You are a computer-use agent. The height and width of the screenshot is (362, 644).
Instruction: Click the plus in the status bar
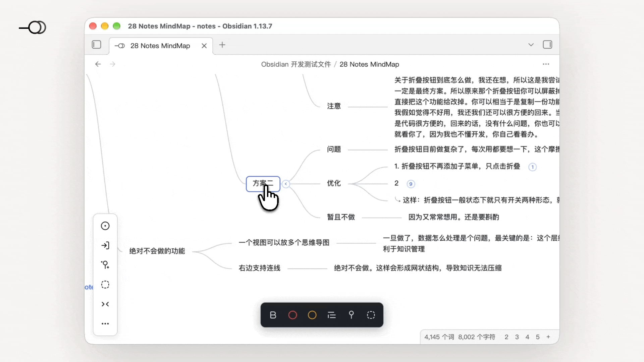coord(548,337)
